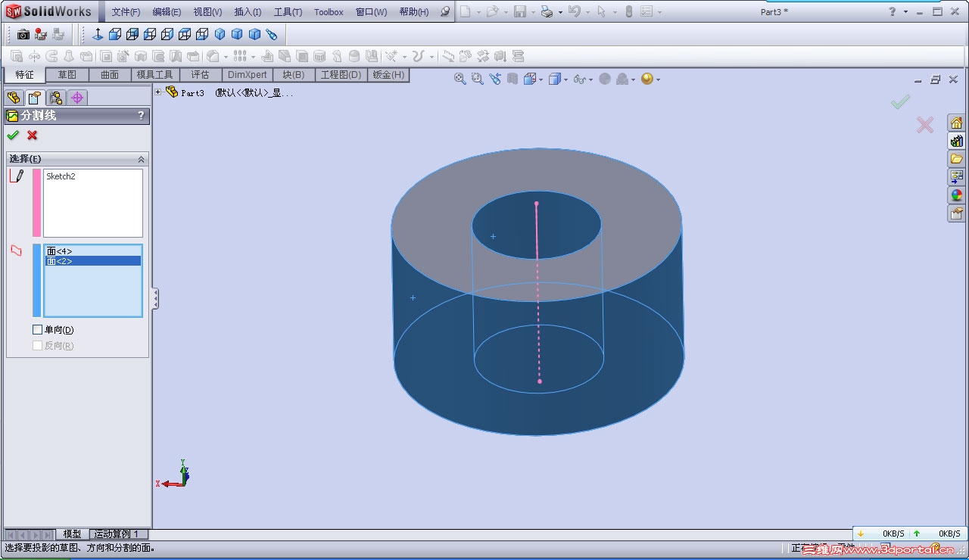Open the 文件(F) menu
Screen dimensions: 969x560
126,12
